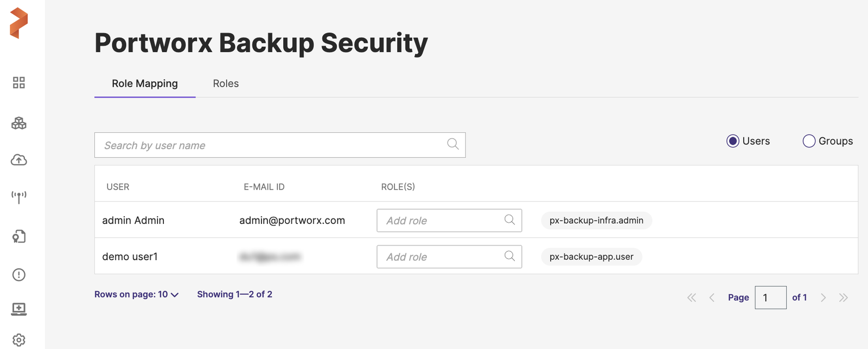This screenshot has width=868, height=349.
Task: Open the document certificate icon in sidebar
Action: coord(19,236)
